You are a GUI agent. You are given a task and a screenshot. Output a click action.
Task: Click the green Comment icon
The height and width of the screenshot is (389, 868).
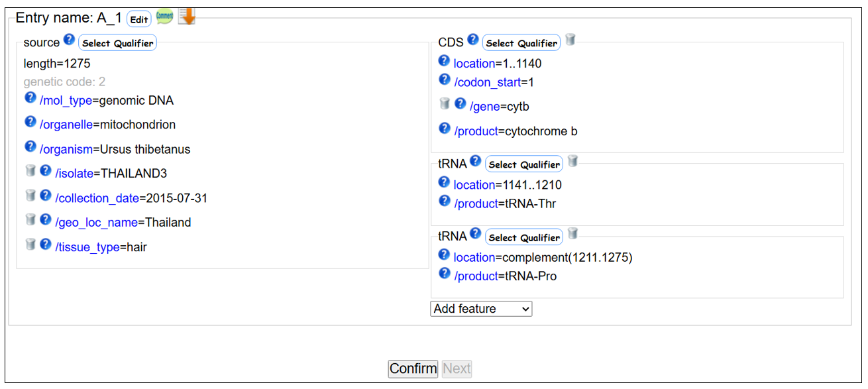(x=164, y=18)
